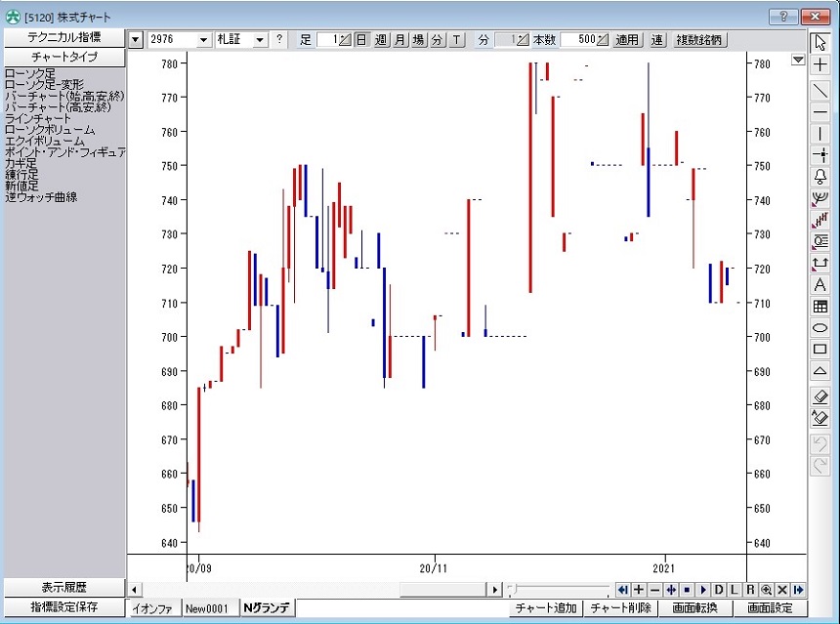Click the 本数 500 input field

tap(578, 40)
